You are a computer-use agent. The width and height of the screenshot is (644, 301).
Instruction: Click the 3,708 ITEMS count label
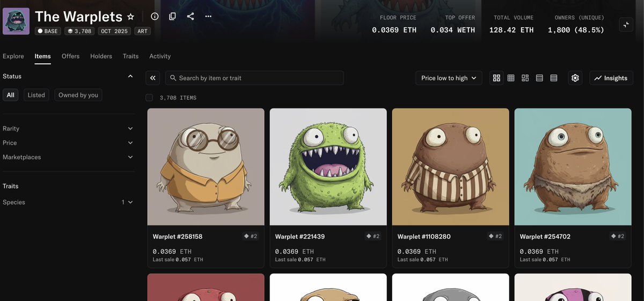click(178, 98)
